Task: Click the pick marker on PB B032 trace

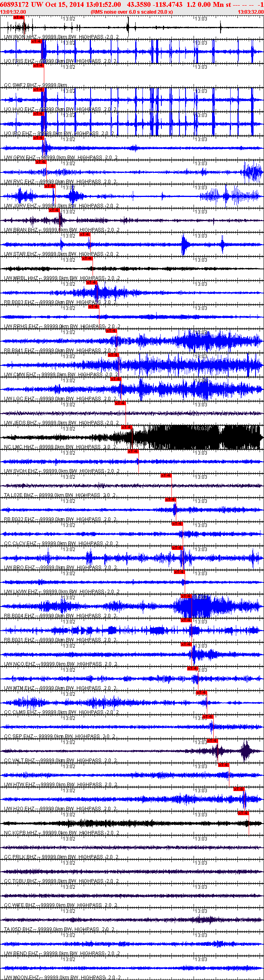Action: (x=170, y=500)
